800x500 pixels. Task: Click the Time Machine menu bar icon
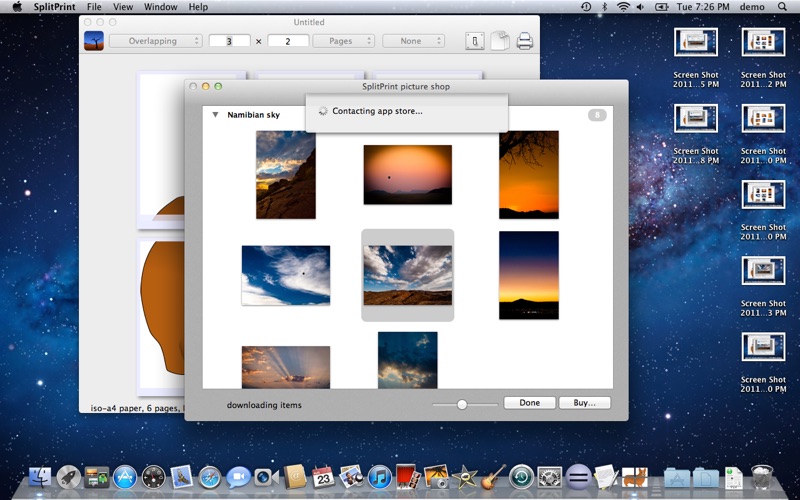[x=586, y=7]
